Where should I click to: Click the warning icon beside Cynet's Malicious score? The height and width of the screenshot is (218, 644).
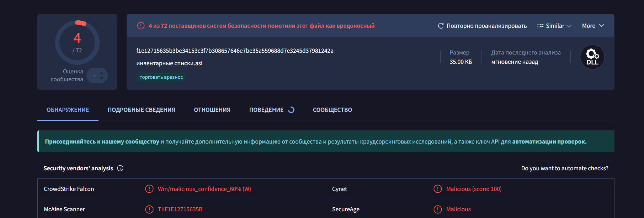pos(438,189)
